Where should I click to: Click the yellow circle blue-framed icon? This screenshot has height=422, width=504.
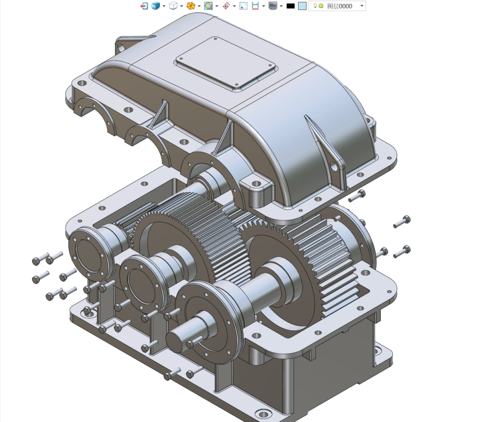[208, 6]
